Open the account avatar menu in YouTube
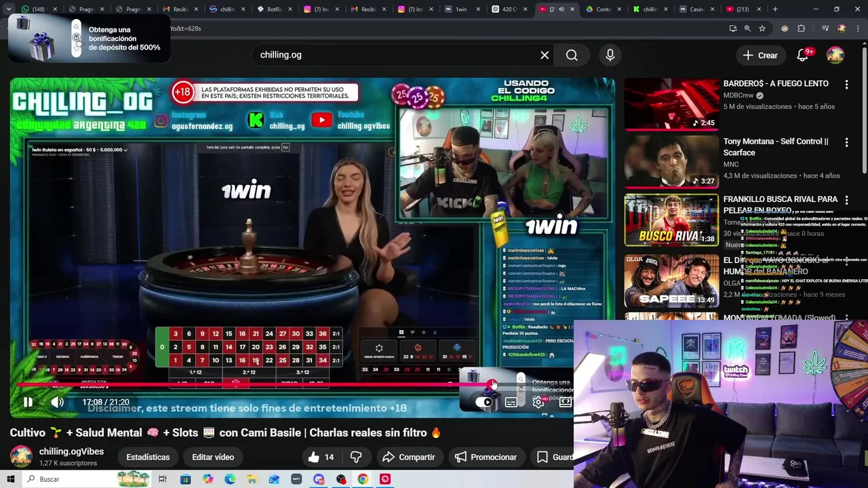This screenshot has height=488, width=868. [835, 55]
